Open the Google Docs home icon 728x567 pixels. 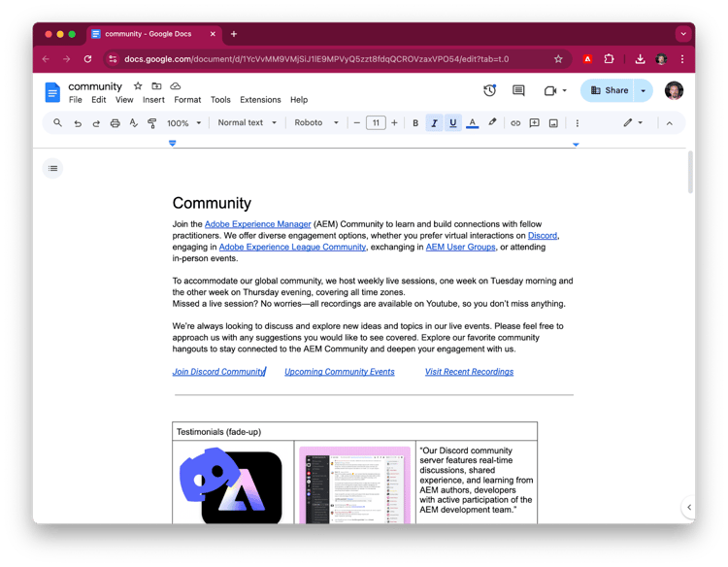coord(52,92)
